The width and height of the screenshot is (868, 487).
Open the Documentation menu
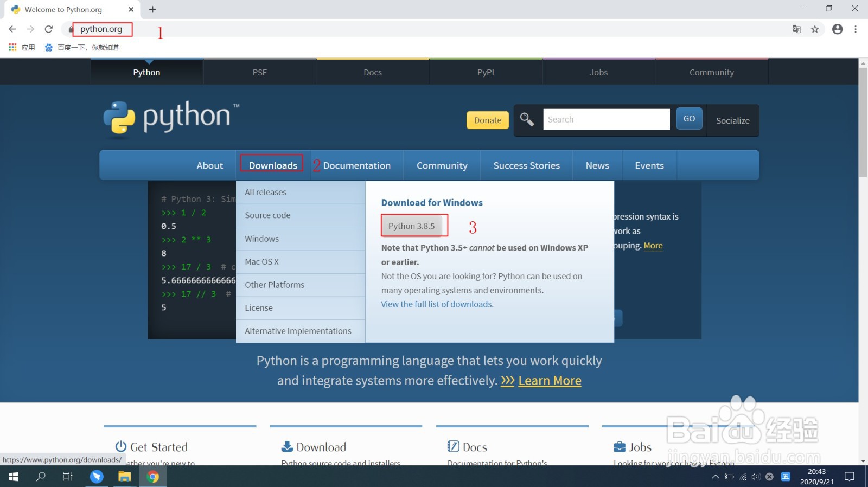point(357,165)
